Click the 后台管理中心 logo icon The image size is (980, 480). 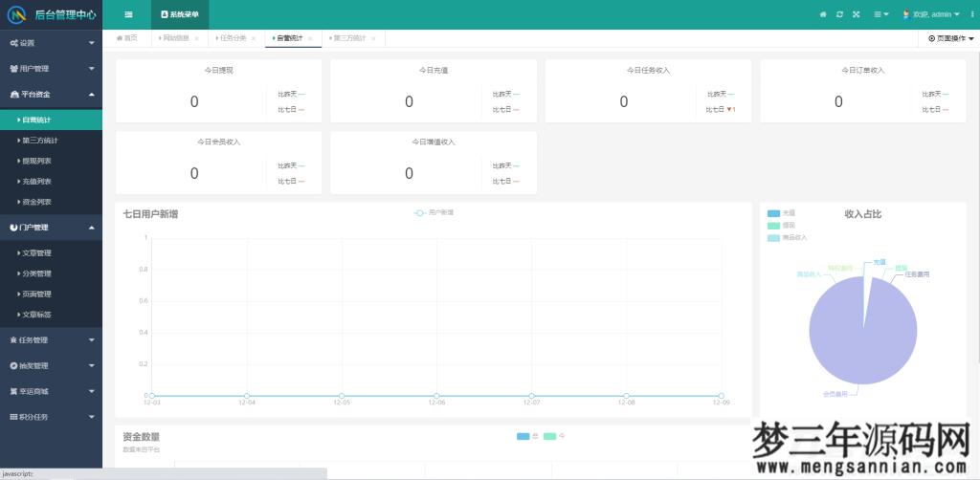point(17,14)
